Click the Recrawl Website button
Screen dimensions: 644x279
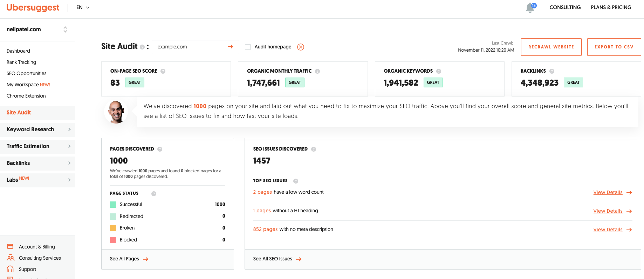pyautogui.click(x=551, y=47)
